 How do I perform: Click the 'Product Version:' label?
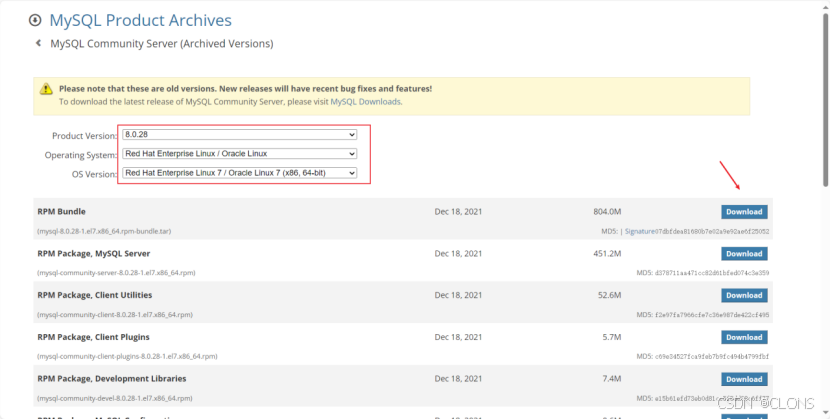(x=85, y=136)
